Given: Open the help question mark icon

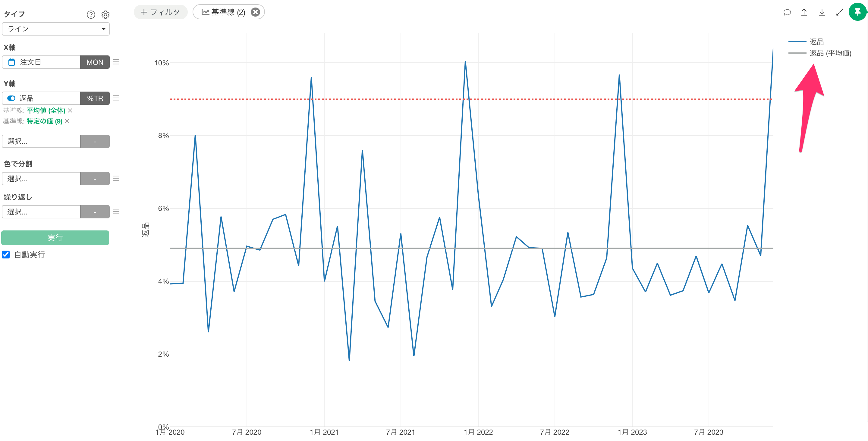Looking at the screenshot, I should tap(91, 14).
